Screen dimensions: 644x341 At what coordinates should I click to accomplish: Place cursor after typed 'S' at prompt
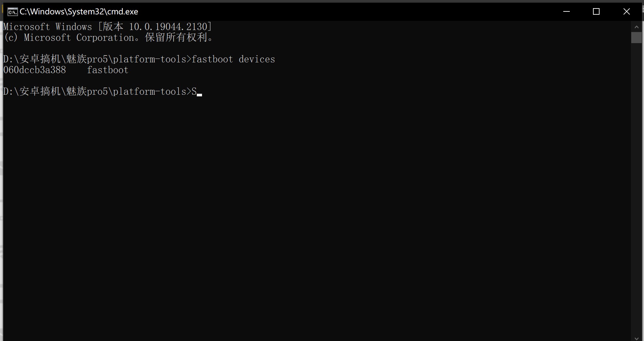[x=199, y=91]
